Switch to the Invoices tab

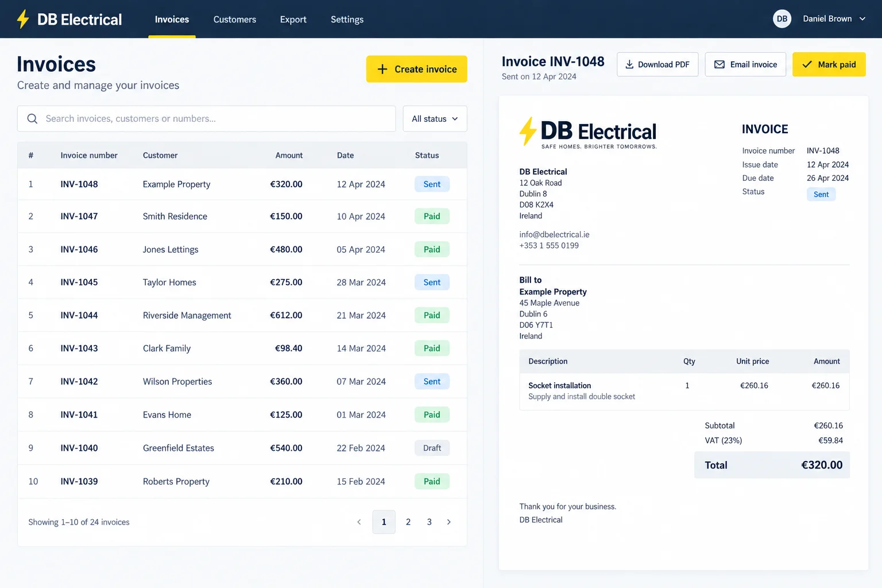coord(172,20)
